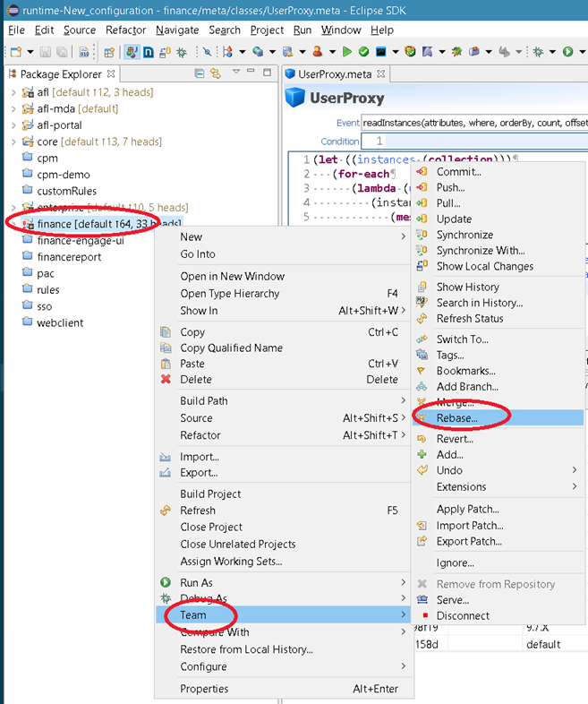
Task: Select the financereport project folder
Action: coord(68,257)
